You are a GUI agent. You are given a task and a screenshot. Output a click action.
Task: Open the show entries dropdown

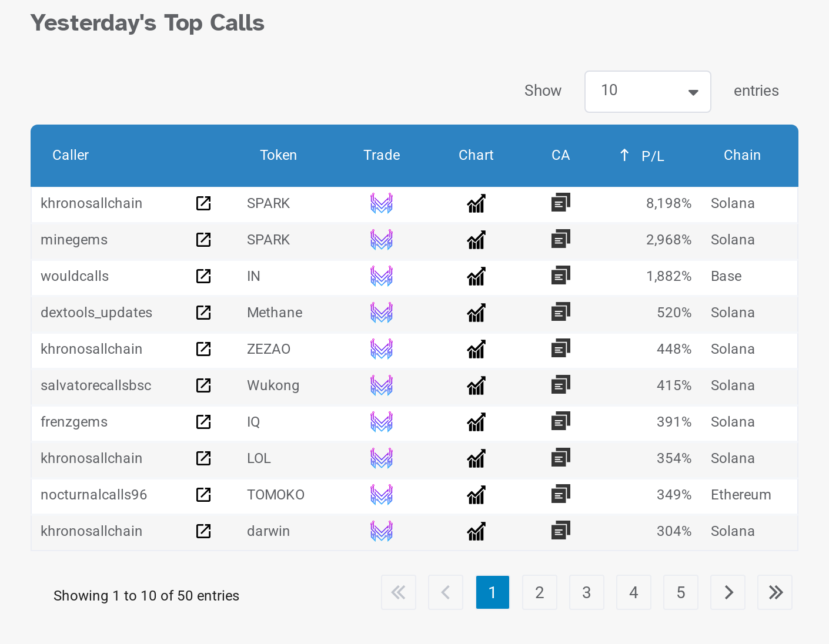pyautogui.click(x=647, y=91)
